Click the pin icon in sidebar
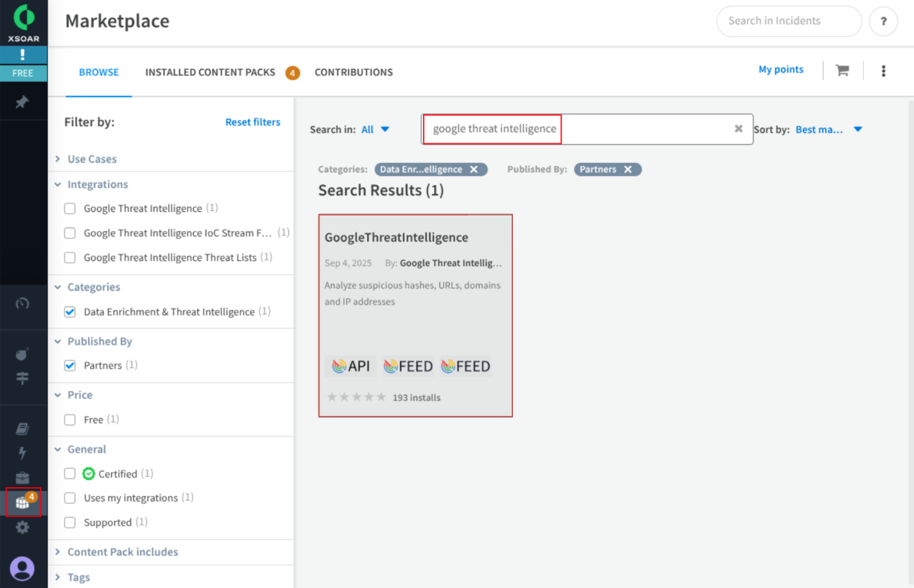Screen dimensions: 914x588 click(x=22, y=102)
